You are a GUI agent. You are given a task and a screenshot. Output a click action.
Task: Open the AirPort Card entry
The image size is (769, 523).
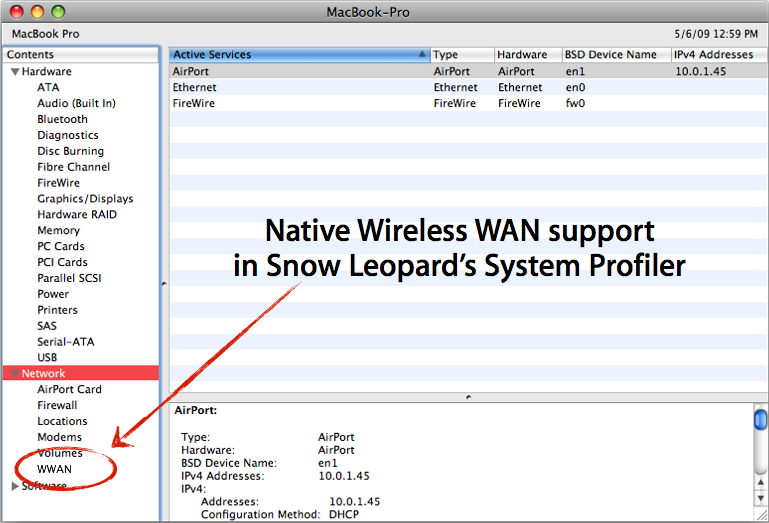[70, 390]
